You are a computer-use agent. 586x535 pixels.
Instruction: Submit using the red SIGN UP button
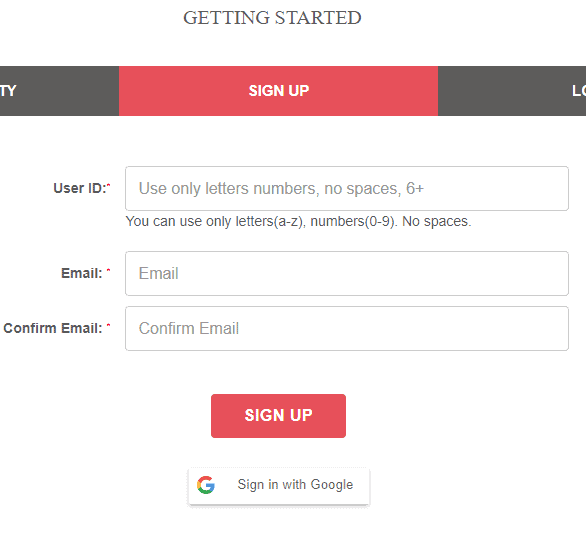coord(278,416)
